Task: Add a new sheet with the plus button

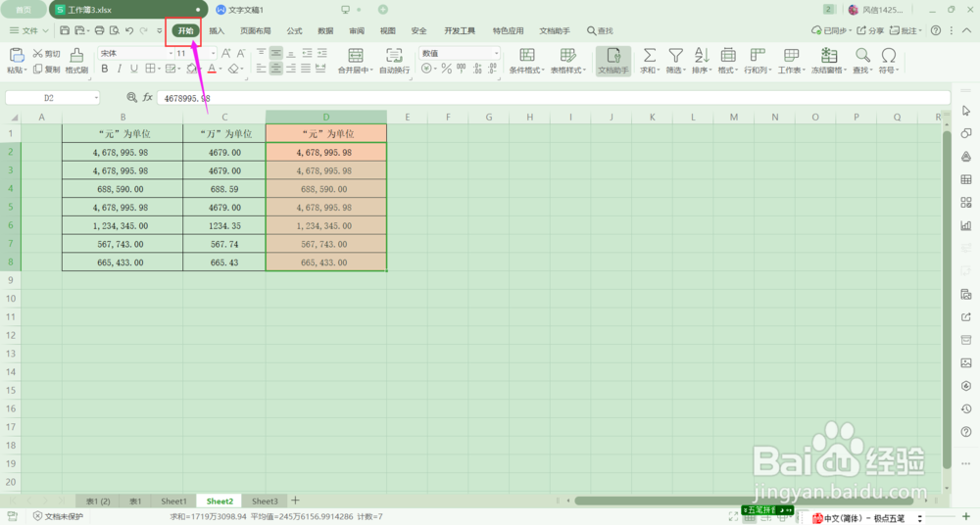Action: click(295, 500)
